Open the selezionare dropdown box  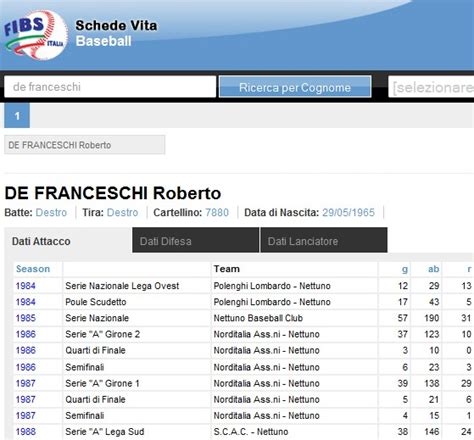click(x=431, y=87)
